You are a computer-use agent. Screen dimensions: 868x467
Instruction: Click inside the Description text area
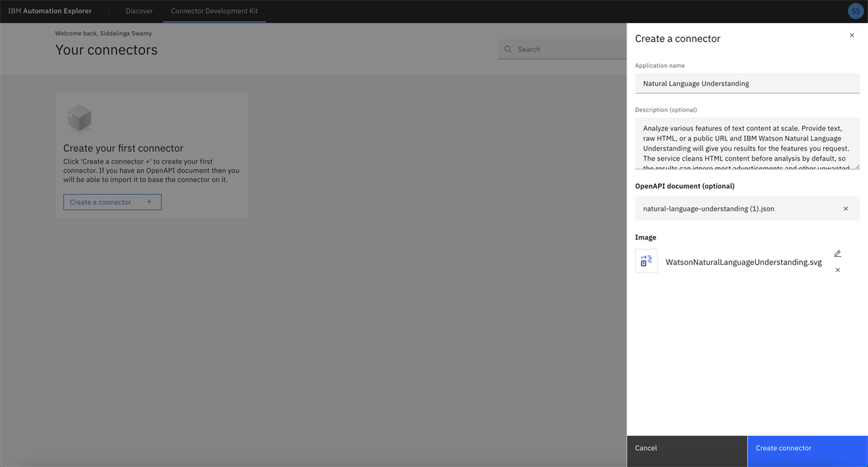click(747, 143)
